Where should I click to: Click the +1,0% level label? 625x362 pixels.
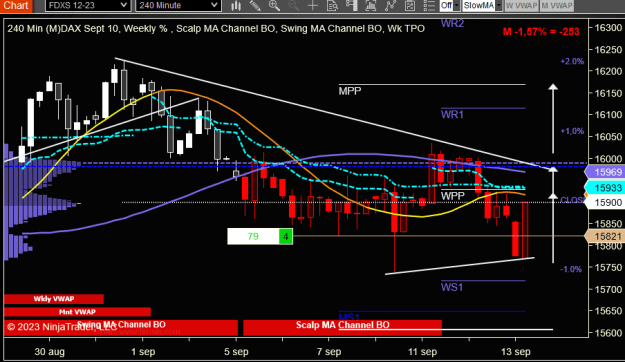coord(572,131)
